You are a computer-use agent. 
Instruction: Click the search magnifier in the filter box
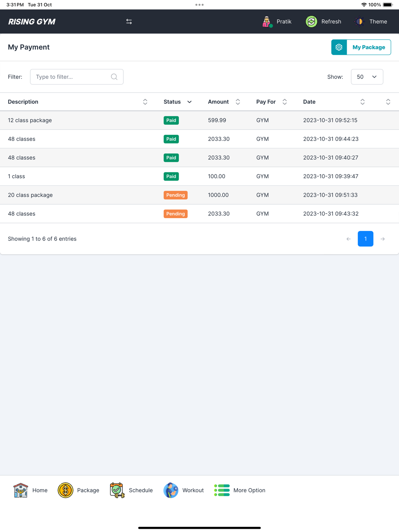point(114,77)
